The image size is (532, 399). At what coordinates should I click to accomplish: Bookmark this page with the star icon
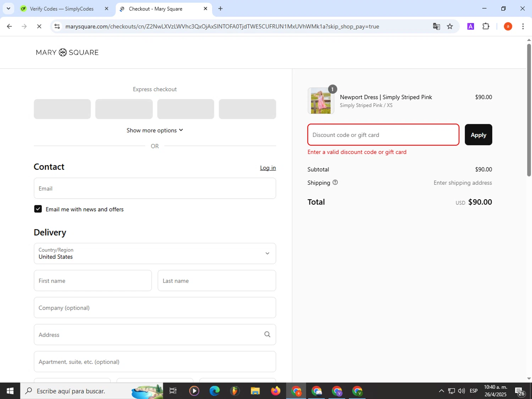[450, 26]
